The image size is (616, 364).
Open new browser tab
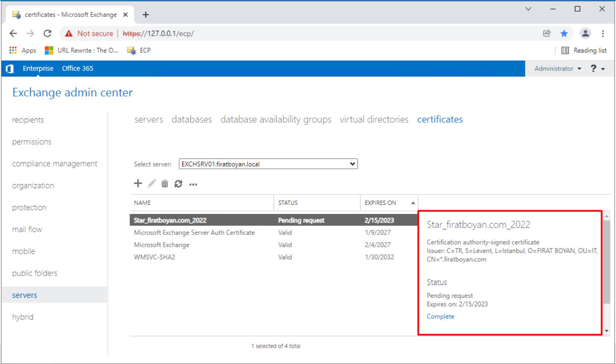[x=146, y=15]
